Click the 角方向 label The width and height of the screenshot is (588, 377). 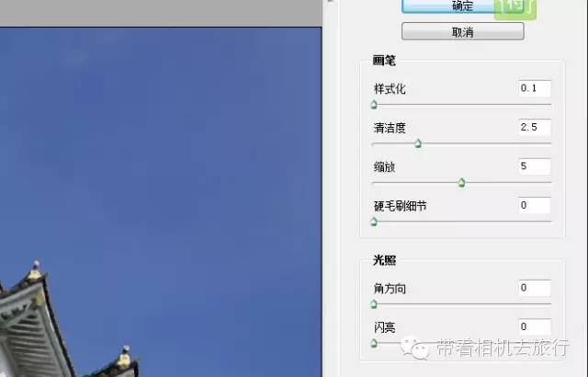click(x=390, y=289)
